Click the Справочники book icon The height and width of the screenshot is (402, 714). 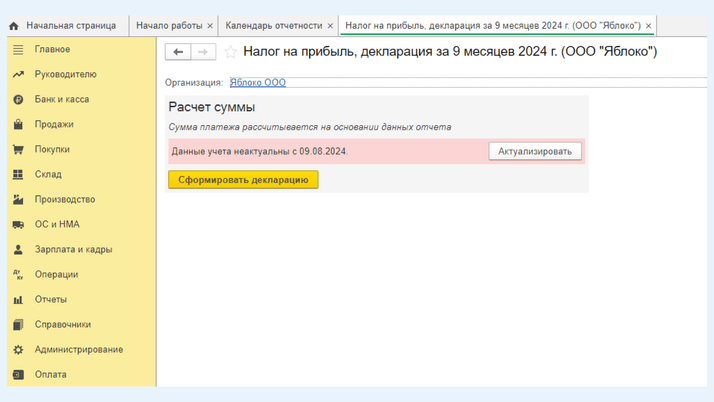(x=18, y=325)
